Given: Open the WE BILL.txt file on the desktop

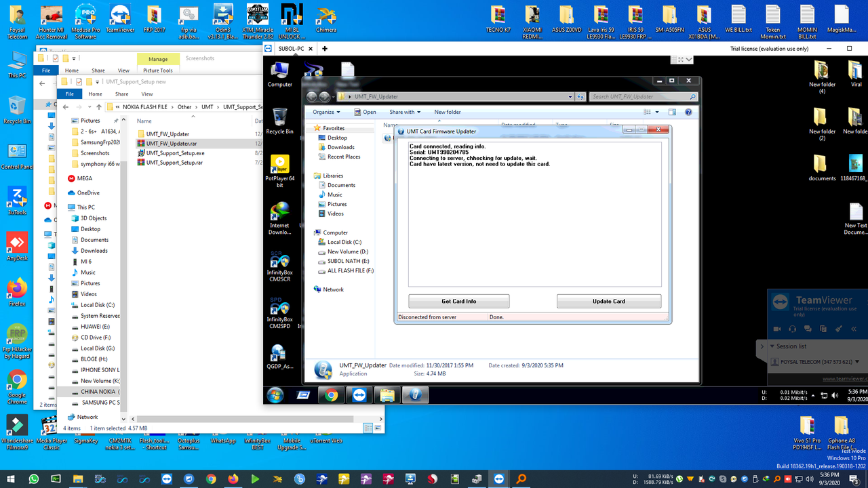Looking at the screenshot, I should coord(738,20).
